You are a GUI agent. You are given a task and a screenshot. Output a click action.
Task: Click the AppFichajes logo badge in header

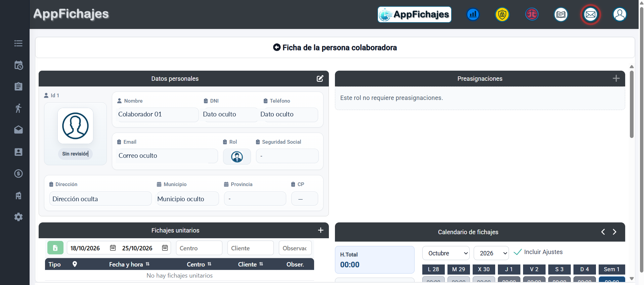(415, 14)
